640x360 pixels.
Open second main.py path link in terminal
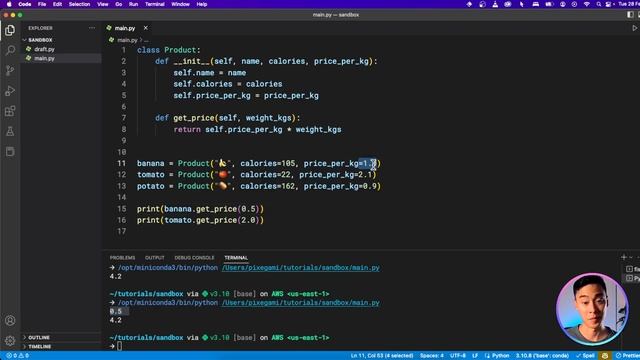tap(301, 303)
